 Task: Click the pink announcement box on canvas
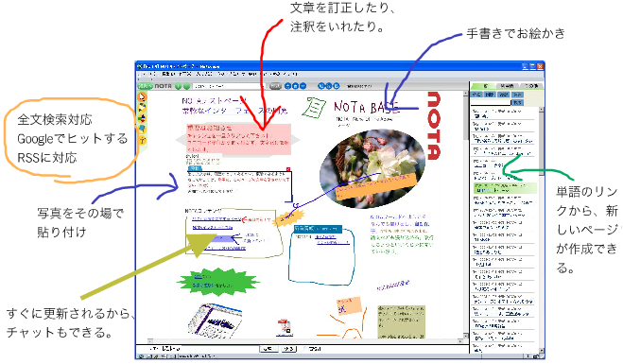click(x=238, y=139)
